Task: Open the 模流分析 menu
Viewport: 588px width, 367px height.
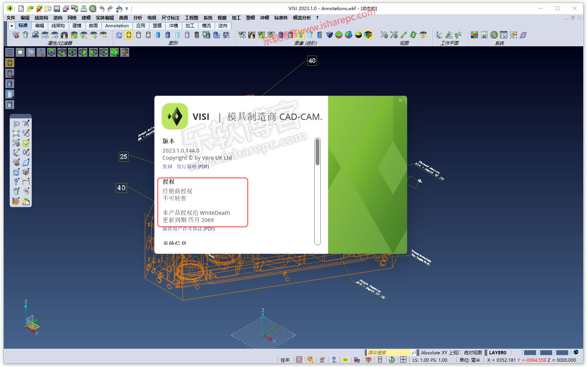Action: pos(302,18)
